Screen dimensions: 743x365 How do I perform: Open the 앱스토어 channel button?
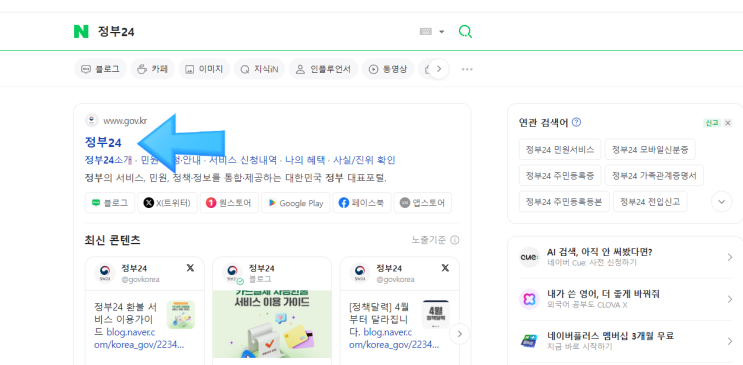423,203
